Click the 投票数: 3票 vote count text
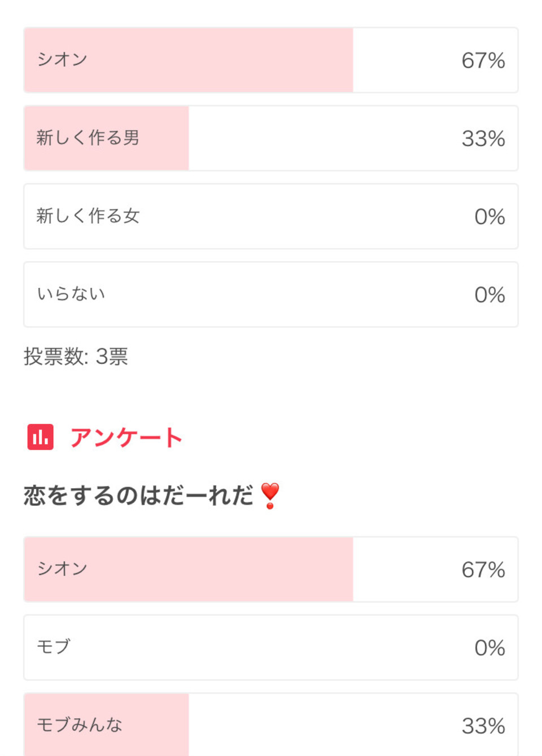Screen dimensions: 542x756 tap(76, 357)
